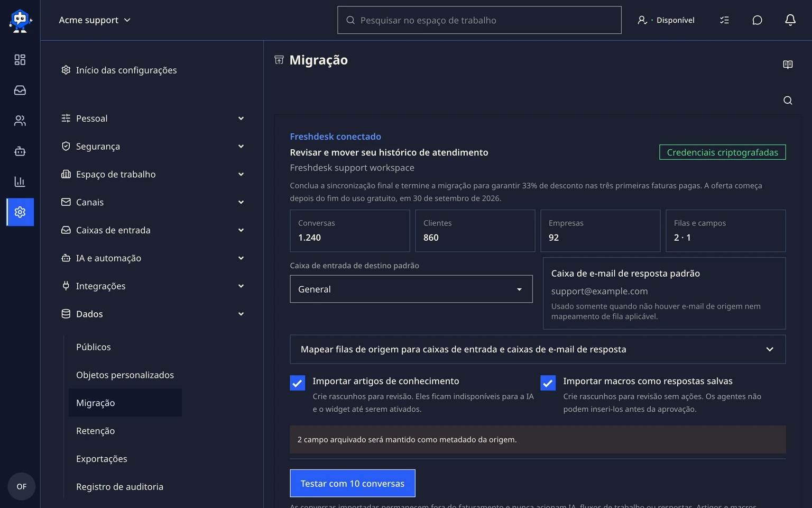Viewport: 812px width, 508px height.
Task: Click the support@example.com reply email text
Action: click(x=599, y=291)
